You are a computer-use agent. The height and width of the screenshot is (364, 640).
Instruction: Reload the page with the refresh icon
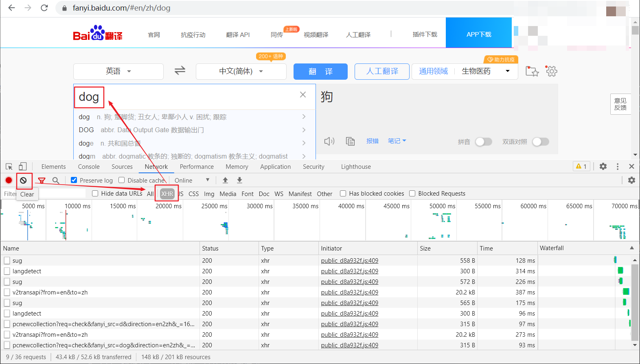(44, 8)
